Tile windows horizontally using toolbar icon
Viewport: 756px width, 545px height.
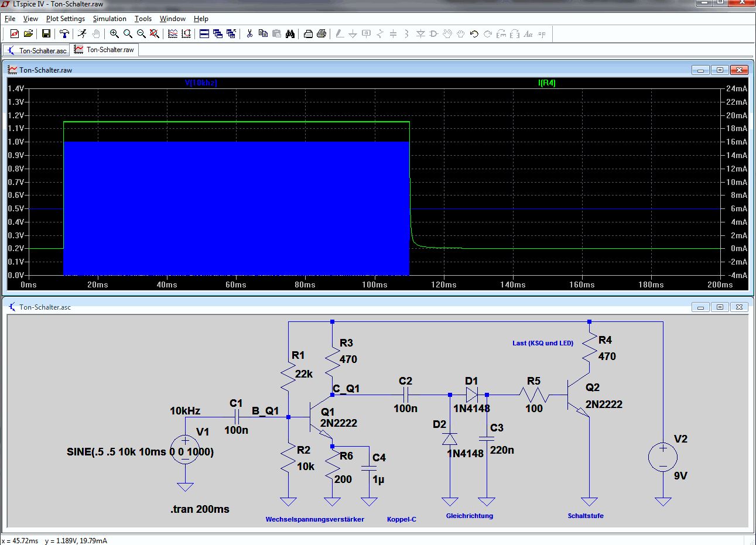[x=204, y=34]
